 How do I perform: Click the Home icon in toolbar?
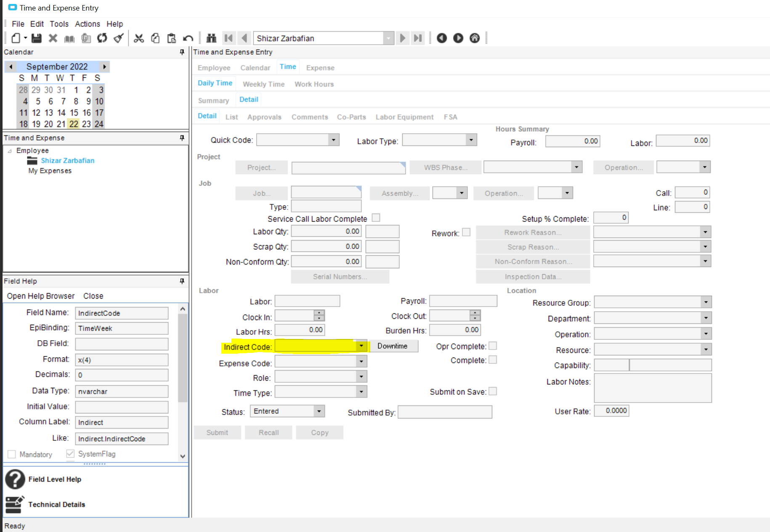tap(474, 38)
